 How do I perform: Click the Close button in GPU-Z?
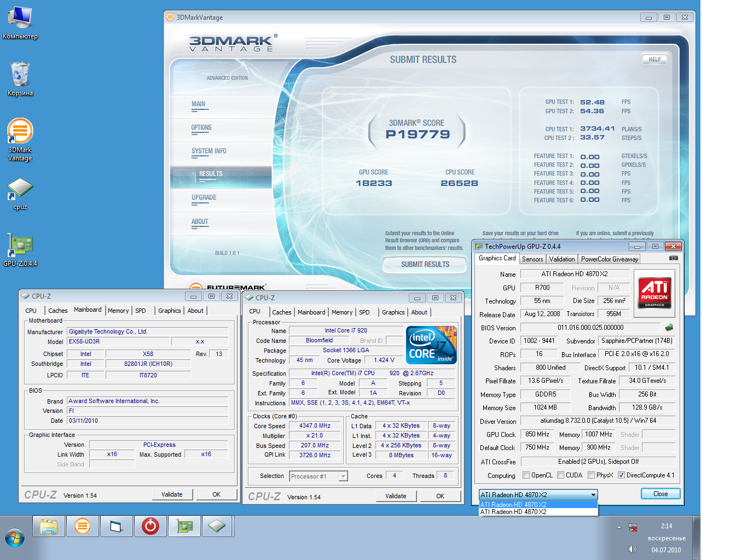(661, 494)
